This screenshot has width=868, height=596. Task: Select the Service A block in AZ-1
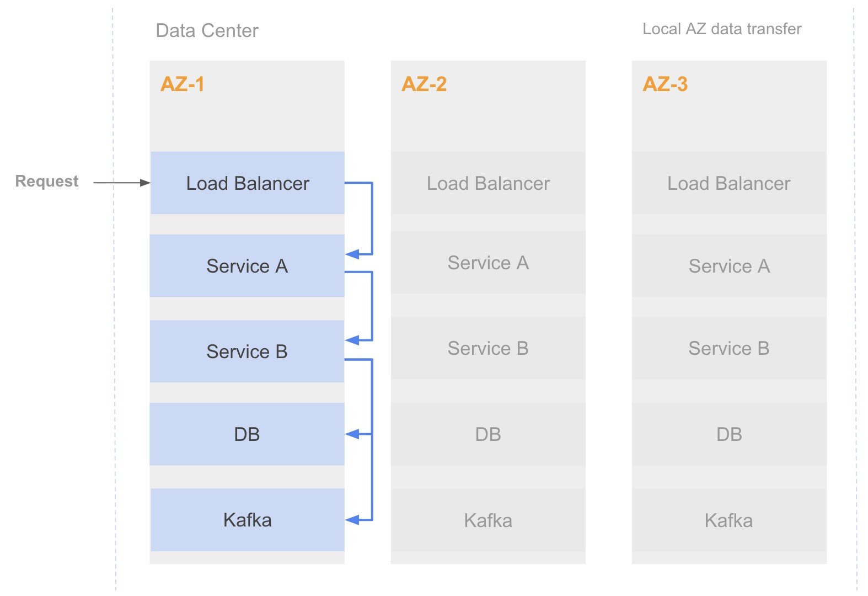click(247, 265)
